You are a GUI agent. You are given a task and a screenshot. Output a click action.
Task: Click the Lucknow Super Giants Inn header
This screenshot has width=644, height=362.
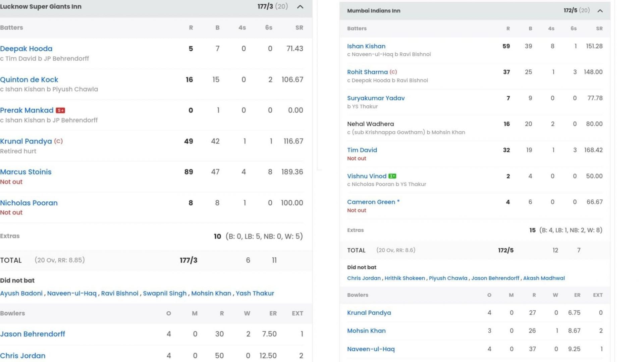click(41, 7)
